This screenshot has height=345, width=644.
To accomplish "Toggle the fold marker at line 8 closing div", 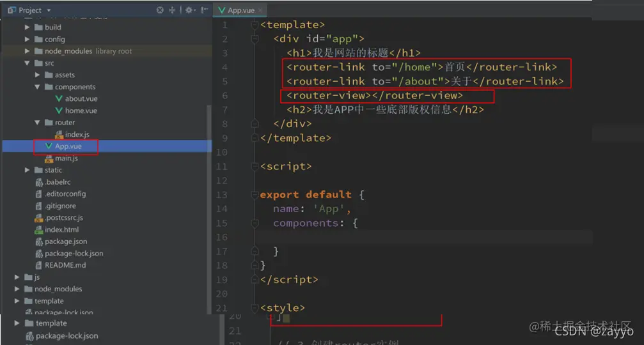I will coord(255,123).
